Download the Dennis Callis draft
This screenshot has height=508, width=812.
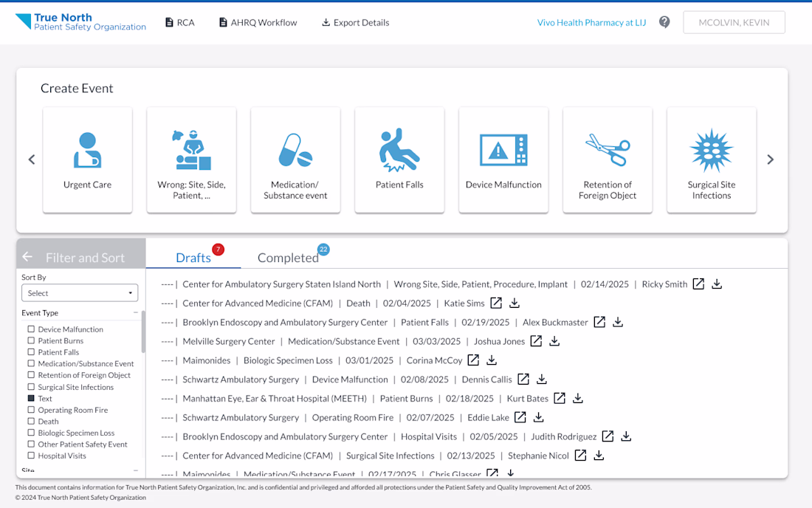[x=542, y=379]
